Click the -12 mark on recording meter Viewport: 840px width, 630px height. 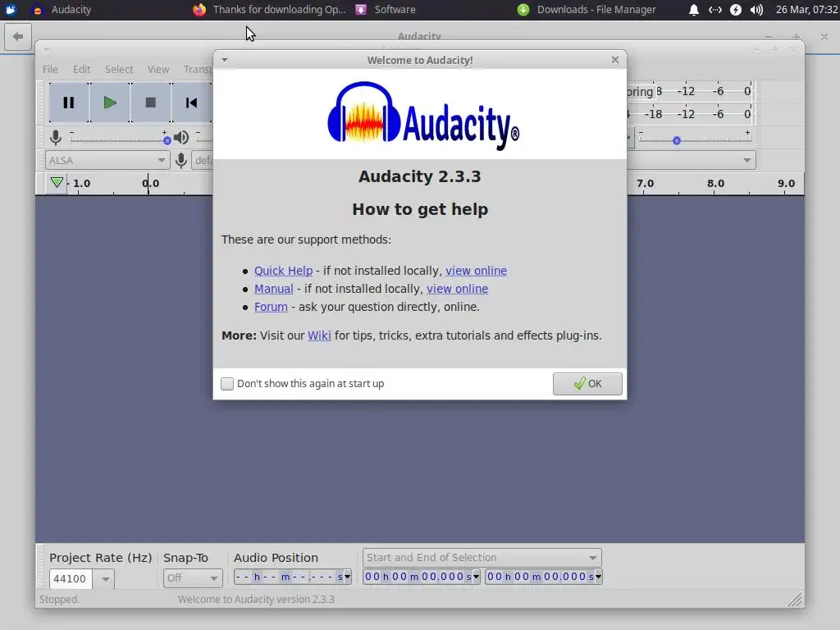pos(686,91)
